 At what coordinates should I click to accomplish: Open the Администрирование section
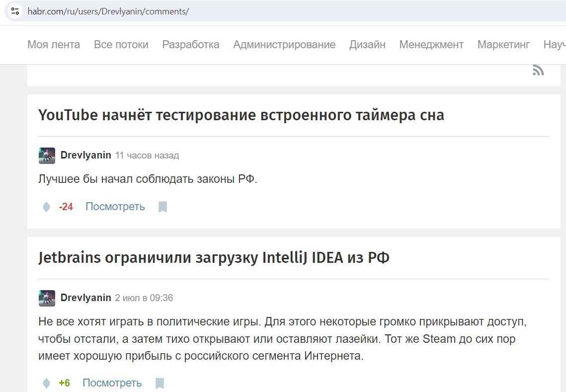(x=284, y=44)
